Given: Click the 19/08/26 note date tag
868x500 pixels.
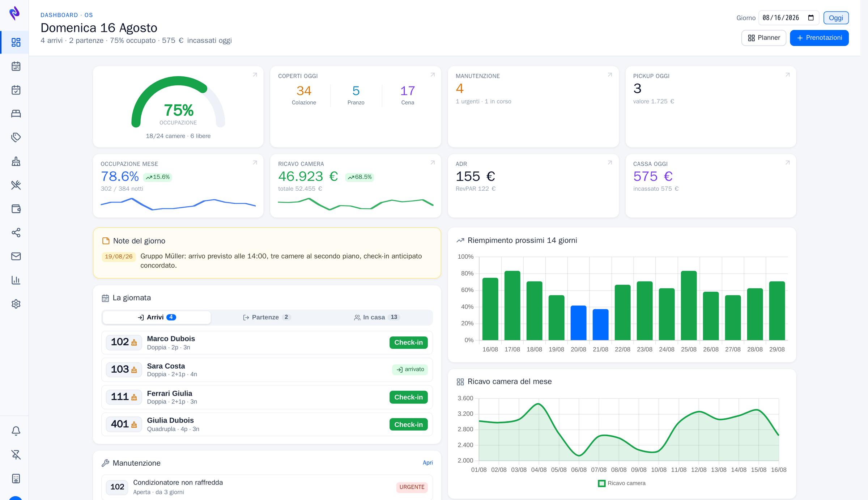Looking at the screenshot, I should pyautogui.click(x=119, y=257).
